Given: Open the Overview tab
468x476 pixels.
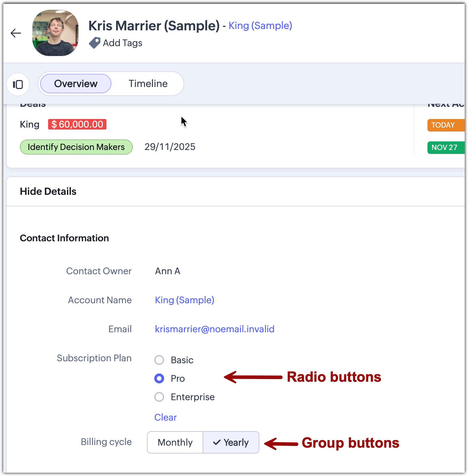Looking at the screenshot, I should point(76,84).
